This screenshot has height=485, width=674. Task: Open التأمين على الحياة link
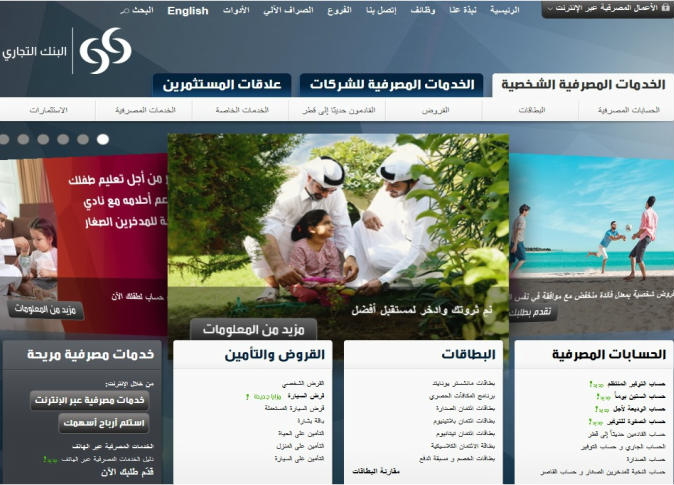tap(301, 433)
